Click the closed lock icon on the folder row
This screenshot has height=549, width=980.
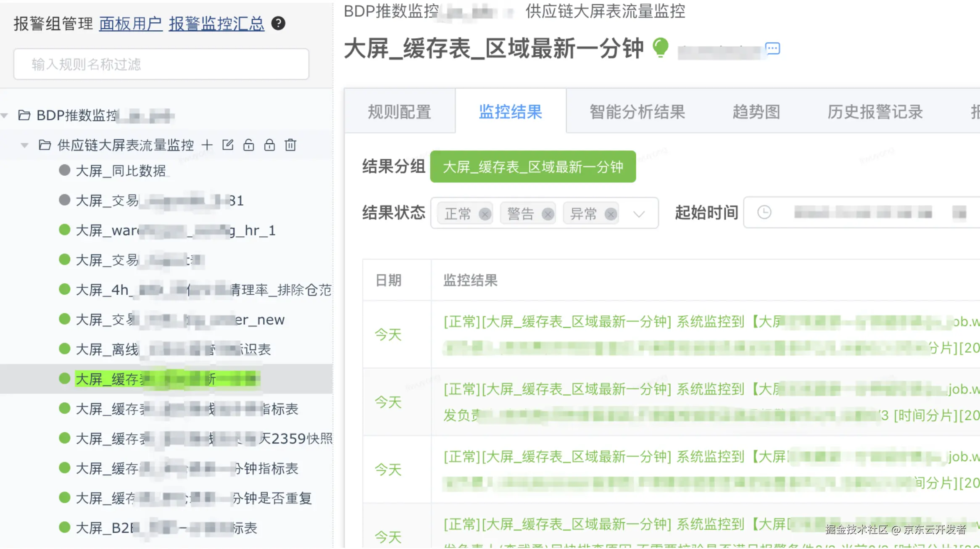(269, 145)
